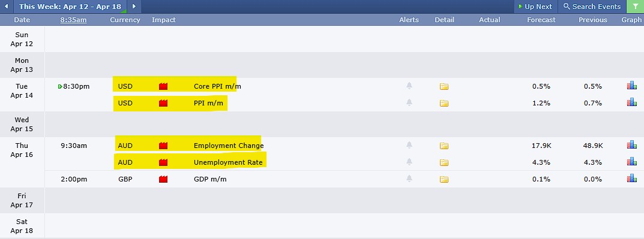Click AUD currency in Employment Change row

(x=125, y=146)
